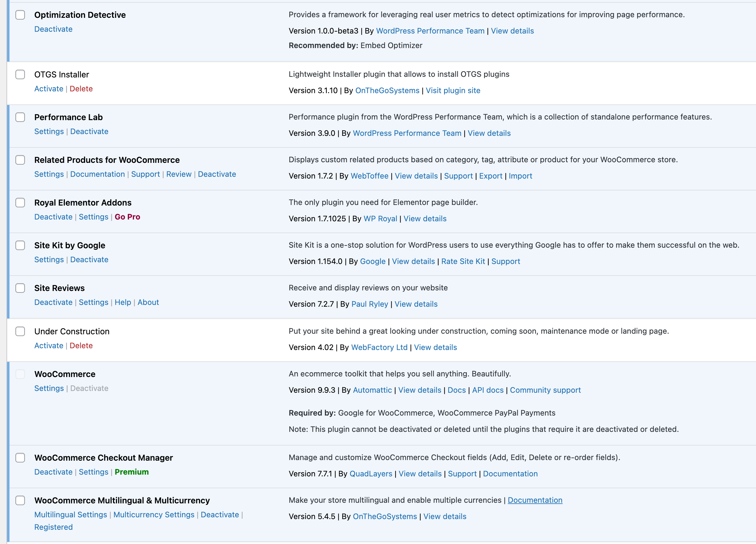The height and width of the screenshot is (544, 756).
Task: Click Premium link for Checkout Manager
Action: click(132, 472)
